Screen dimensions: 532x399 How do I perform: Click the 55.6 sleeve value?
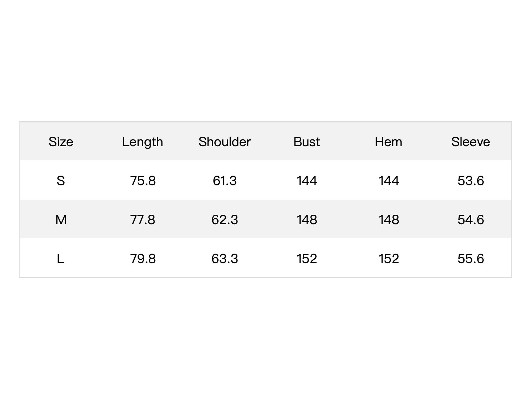pyautogui.click(x=471, y=259)
